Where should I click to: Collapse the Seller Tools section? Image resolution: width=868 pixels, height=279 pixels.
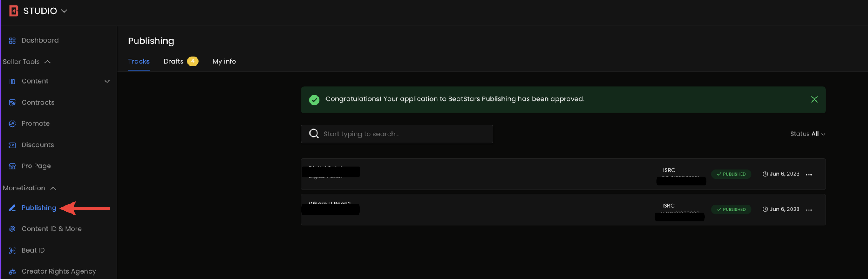click(x=47, y=61)
